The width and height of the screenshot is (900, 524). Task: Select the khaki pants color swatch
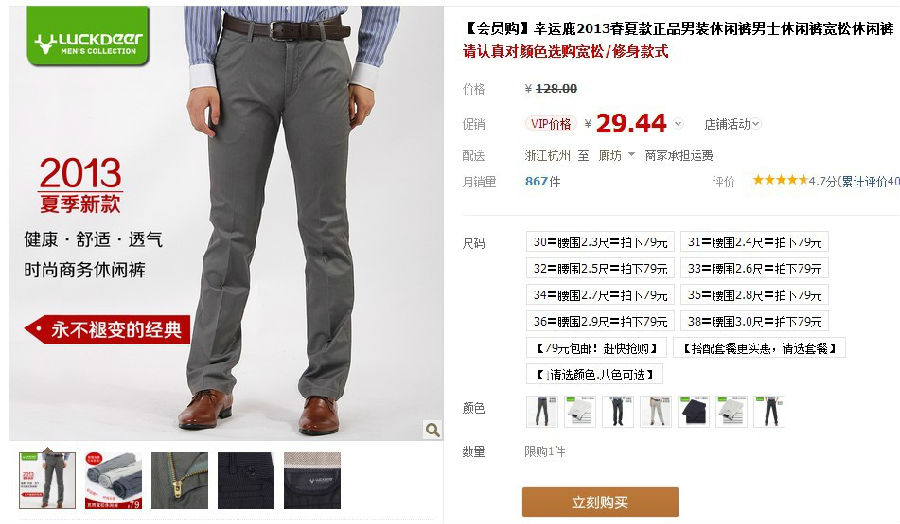click(x=655, y=412)
